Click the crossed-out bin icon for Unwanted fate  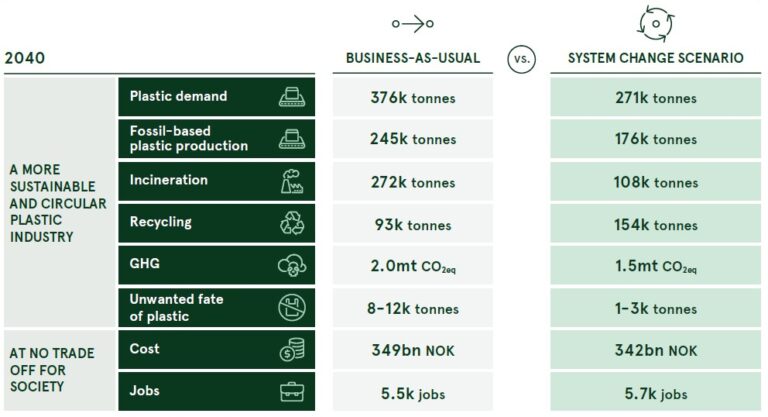291,307
